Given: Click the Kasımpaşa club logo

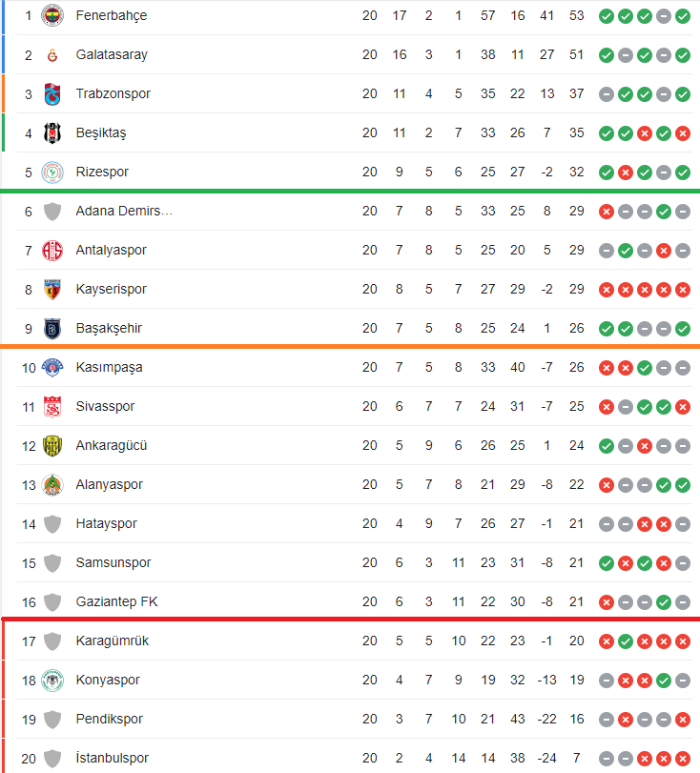Looking at the screenshot, I should coord(52,367).
